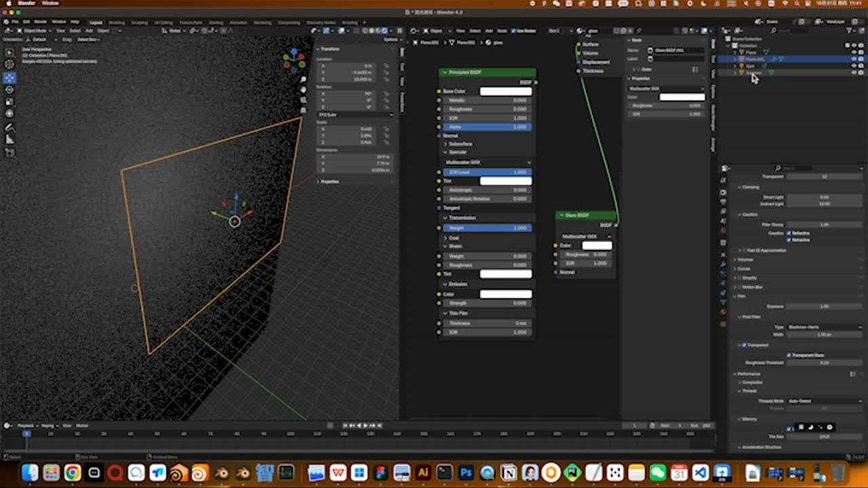Open the Base Color picker on the Principled BSDF

tap(505, 91)
